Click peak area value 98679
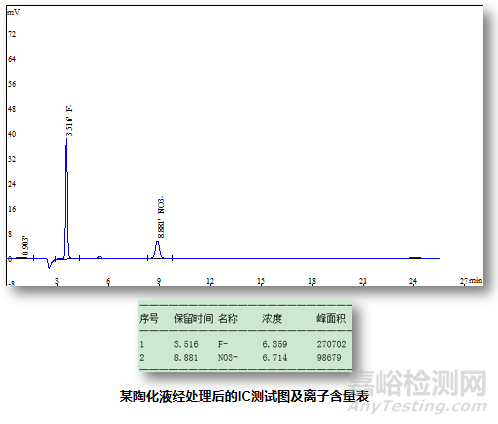The width and height of the screenshot is (498, 424). pos(329,358)
